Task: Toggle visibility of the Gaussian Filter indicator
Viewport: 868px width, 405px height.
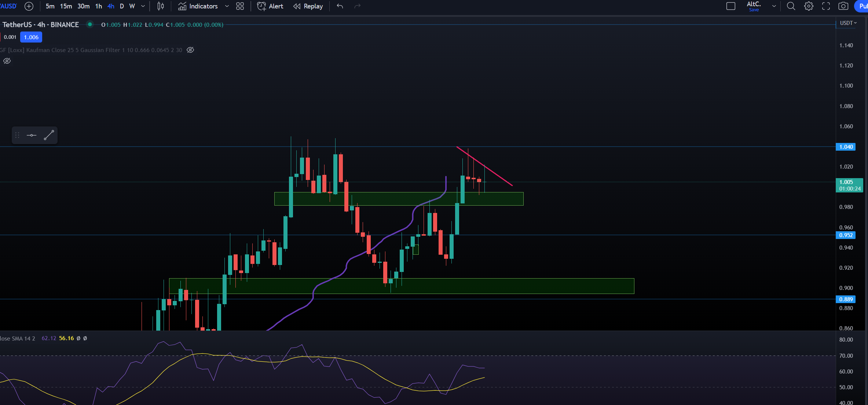Action: (x=190, y=50)
